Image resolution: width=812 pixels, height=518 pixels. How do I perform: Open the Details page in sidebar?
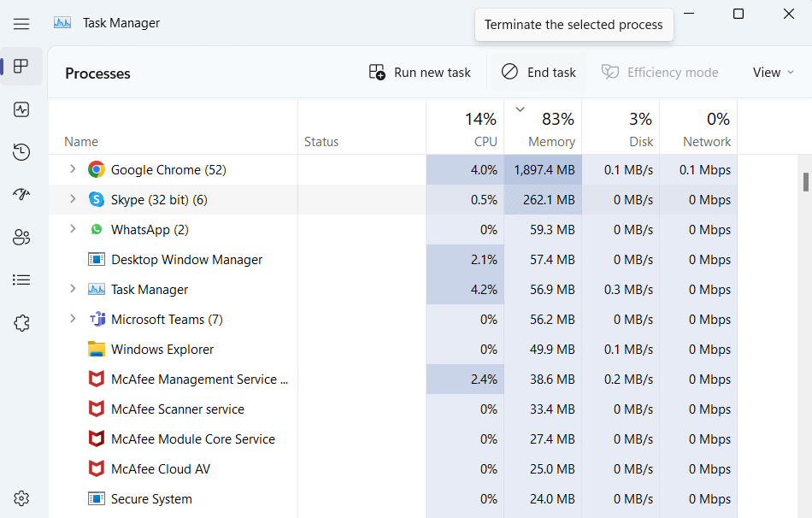coord(21,280)
